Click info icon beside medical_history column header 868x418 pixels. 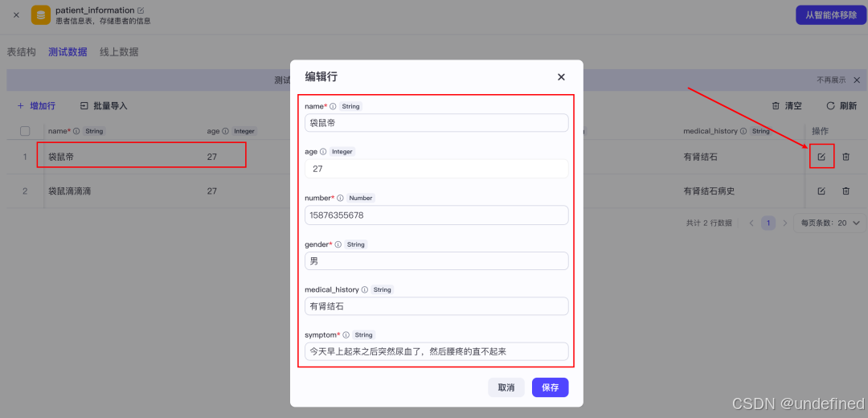click(743, 131)
